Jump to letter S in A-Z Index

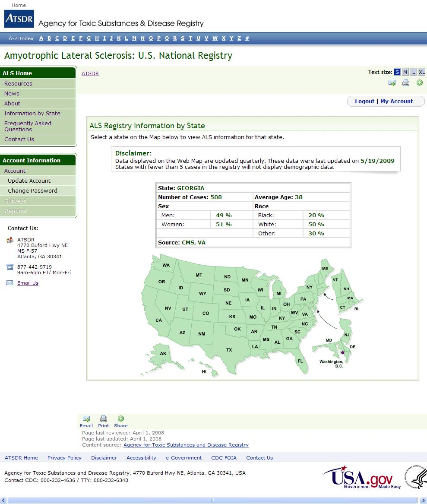coord(183,38)
